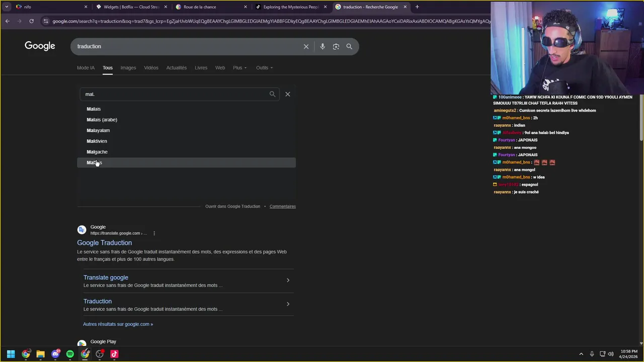Click the Google logo
This screenshot has width=644, height=362.
click(40, 46)
